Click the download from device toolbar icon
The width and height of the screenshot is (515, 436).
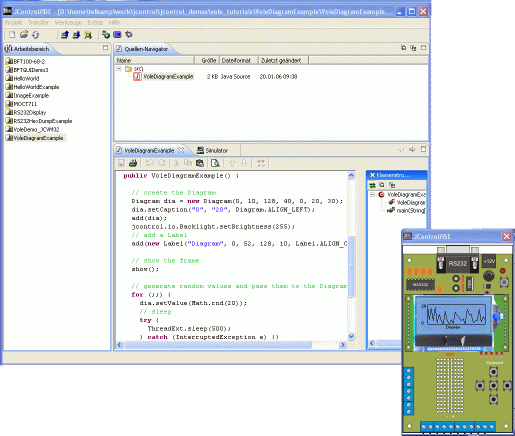pyautogui.click(x=76, y=34)
